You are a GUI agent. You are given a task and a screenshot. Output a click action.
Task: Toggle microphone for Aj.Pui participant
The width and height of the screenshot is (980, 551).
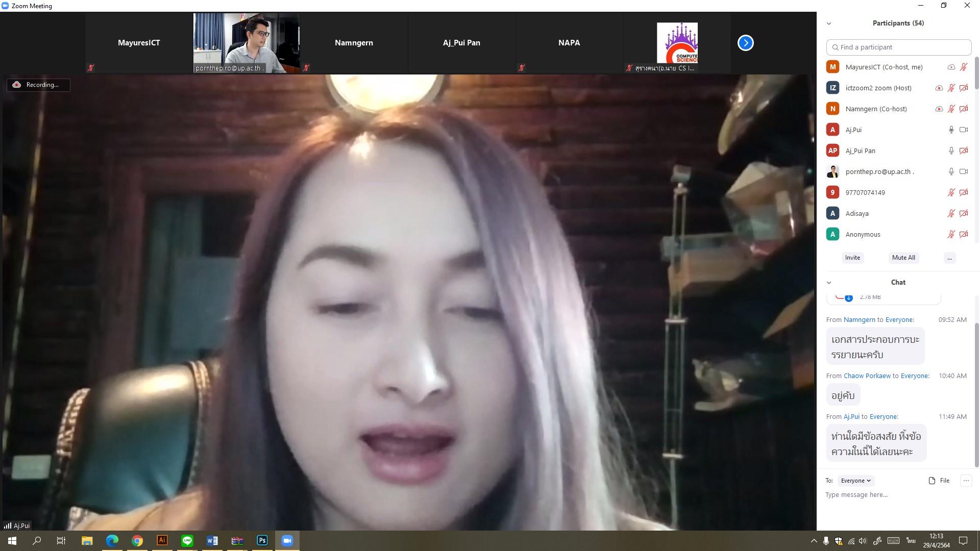pos(951,130)
